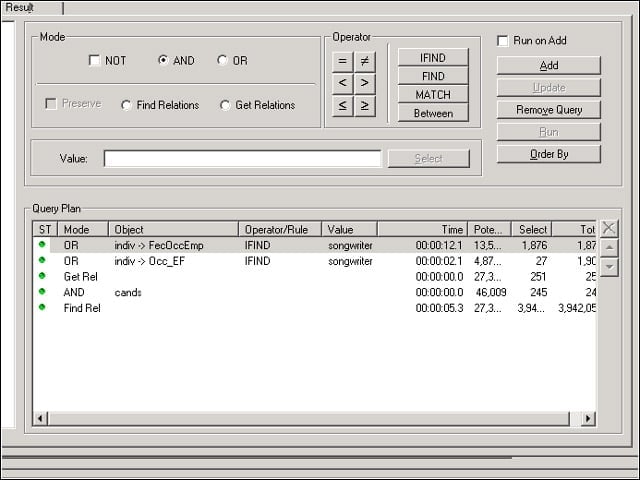Image resolution: width=640 pixels, height=480 pixels.
Task: Select the 'Get Rel' row
Action: [x=314, y=277]
